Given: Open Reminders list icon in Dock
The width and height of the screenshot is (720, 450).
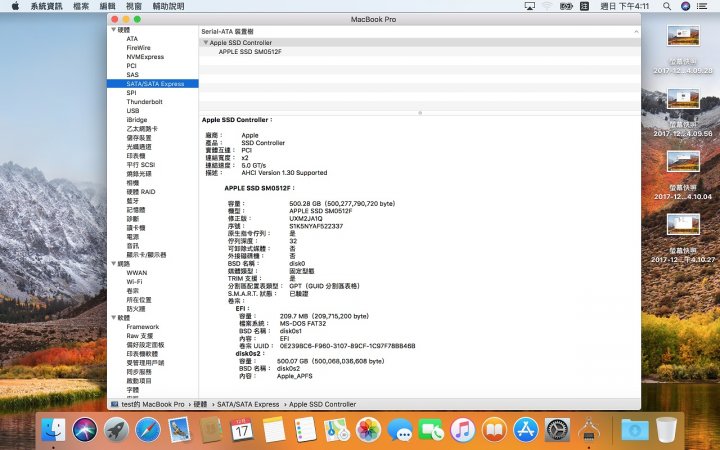Looking at the screenshot, I should 305,430.
